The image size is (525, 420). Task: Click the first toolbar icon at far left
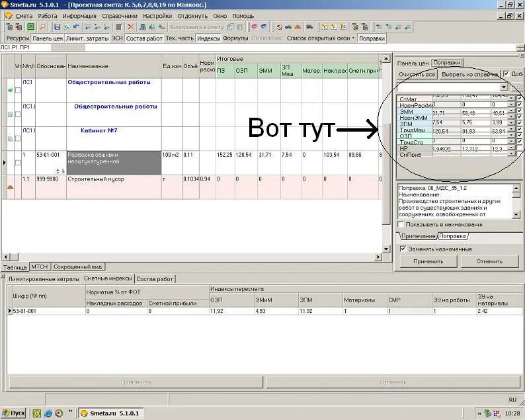point(9,27)
